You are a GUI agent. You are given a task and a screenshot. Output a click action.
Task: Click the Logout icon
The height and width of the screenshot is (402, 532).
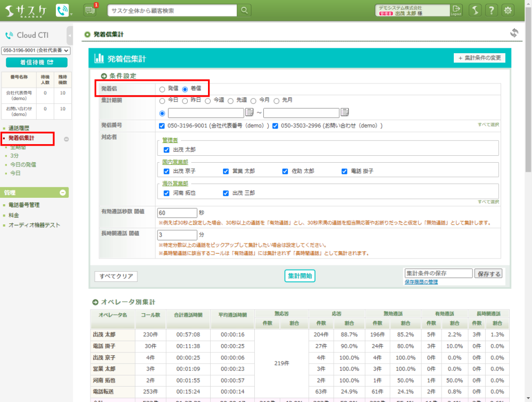[456, 10]
